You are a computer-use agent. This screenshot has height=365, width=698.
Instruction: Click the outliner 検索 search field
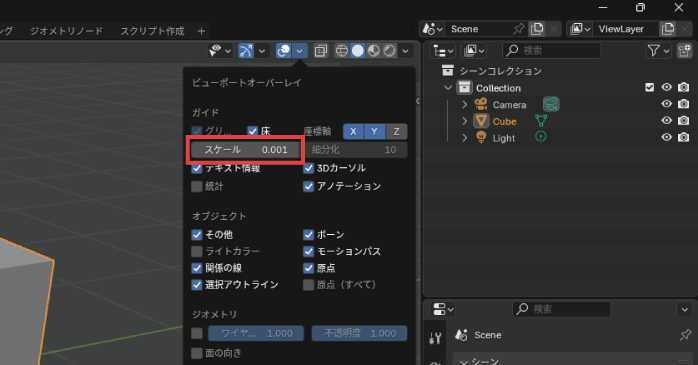551,51
